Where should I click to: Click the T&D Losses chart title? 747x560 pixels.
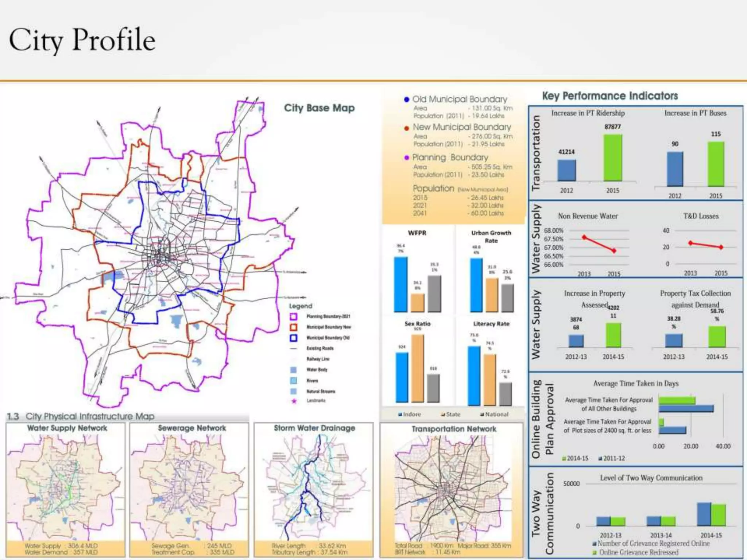point(701,216)
